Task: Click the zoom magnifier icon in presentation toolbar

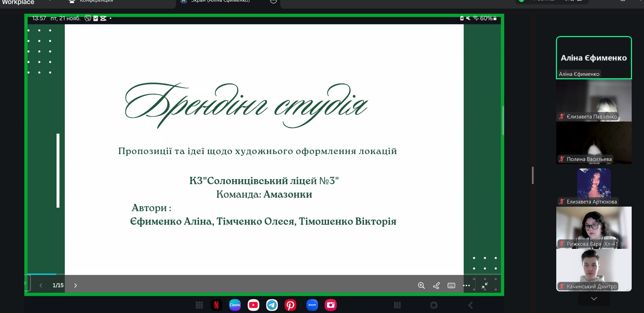Action: pos(421,285)
